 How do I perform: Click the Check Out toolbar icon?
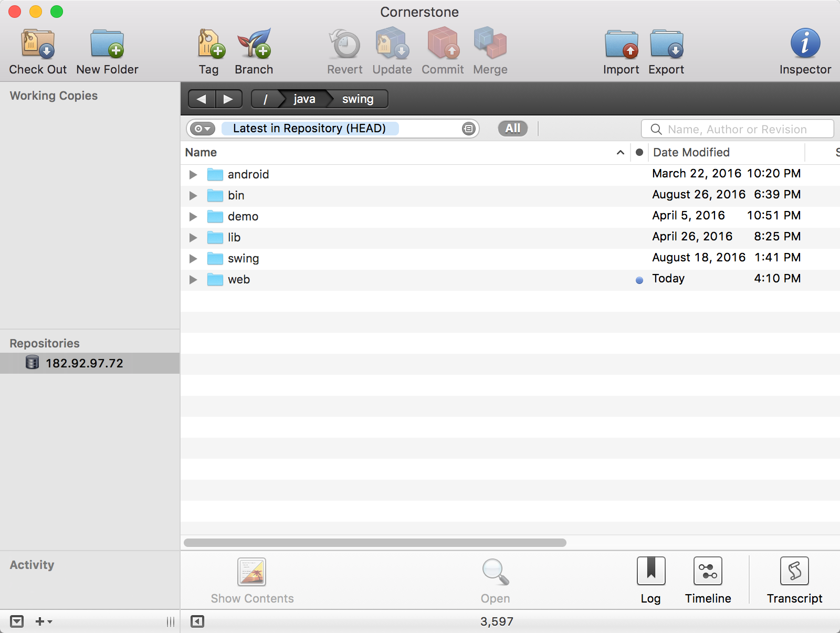tap(38, 43)
